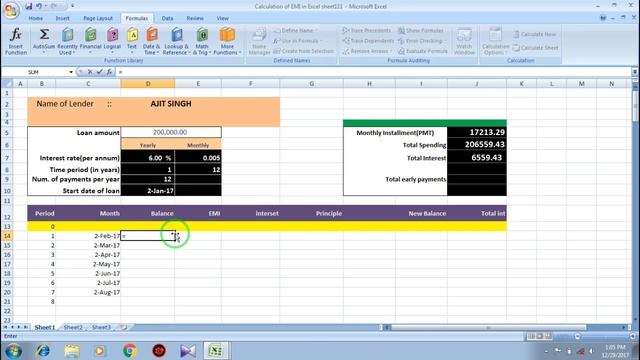Open the Date & Time functions

tap(151, 41)
